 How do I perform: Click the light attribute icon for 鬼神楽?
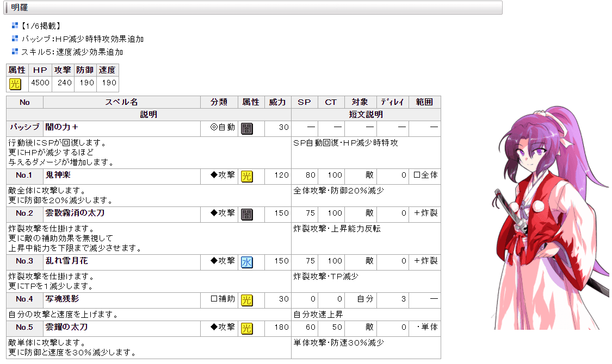coord(247,176)
